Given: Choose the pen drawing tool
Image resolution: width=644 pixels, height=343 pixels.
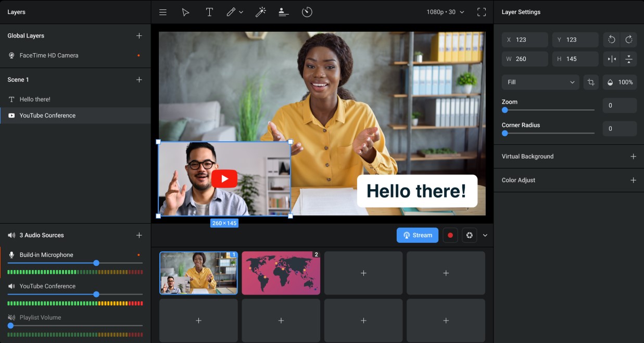Looking at the screenshot, I should (x=231, y=12).
